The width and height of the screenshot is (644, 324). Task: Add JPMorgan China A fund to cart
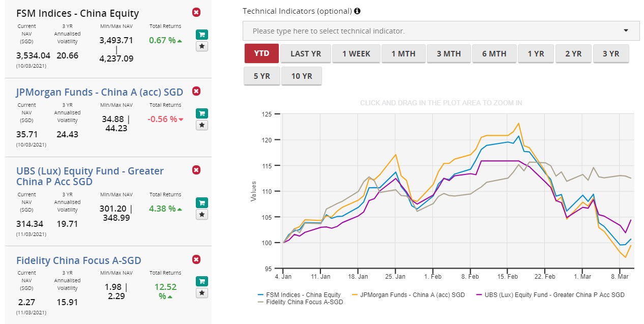[x=202, y=113]
